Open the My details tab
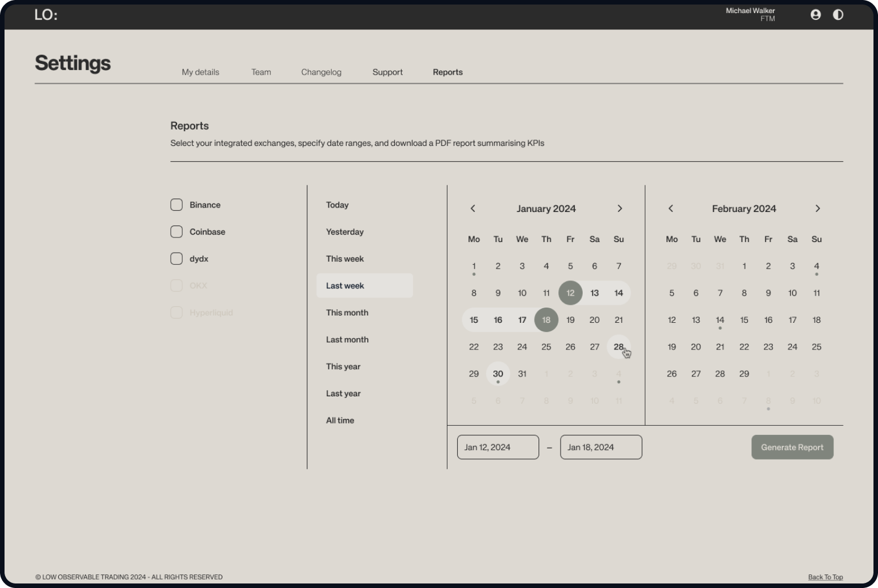The image size is (878, 588). click(200, 72)
